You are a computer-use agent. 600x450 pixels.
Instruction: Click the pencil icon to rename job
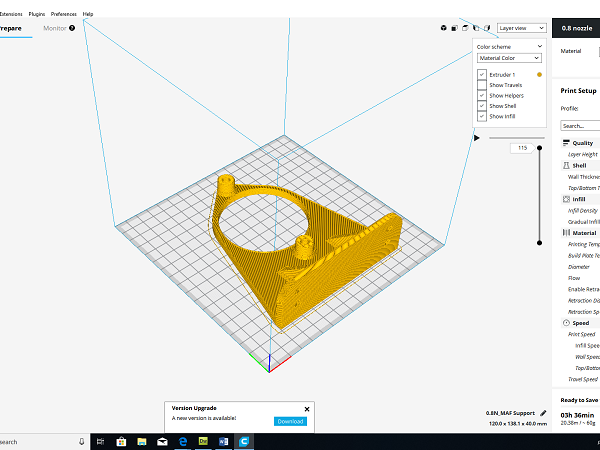click(543, 413)
